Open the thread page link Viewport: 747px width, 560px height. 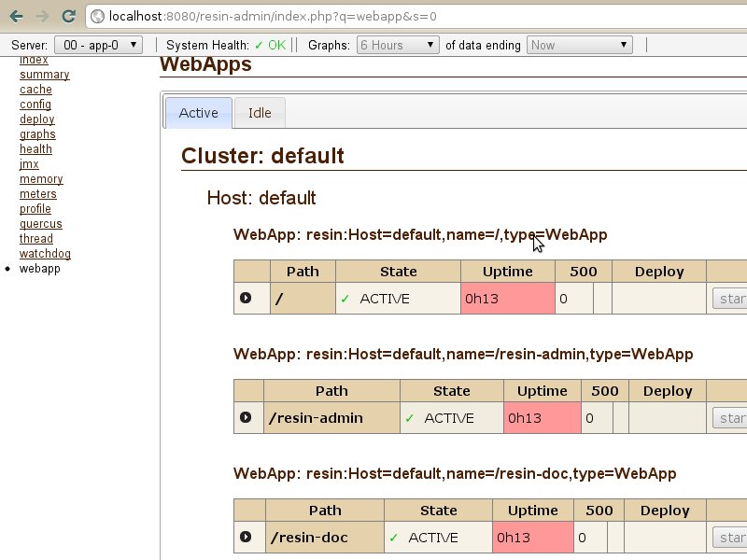36,238
